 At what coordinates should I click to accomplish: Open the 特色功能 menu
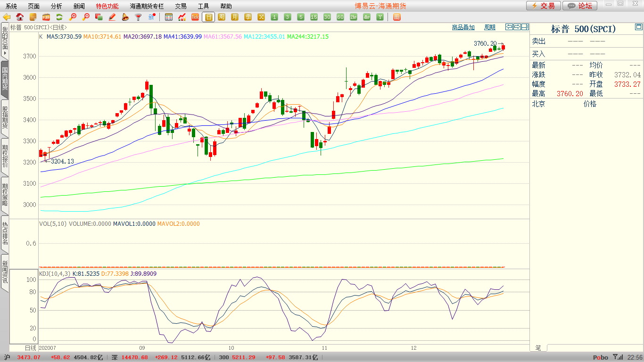(107, 6)
